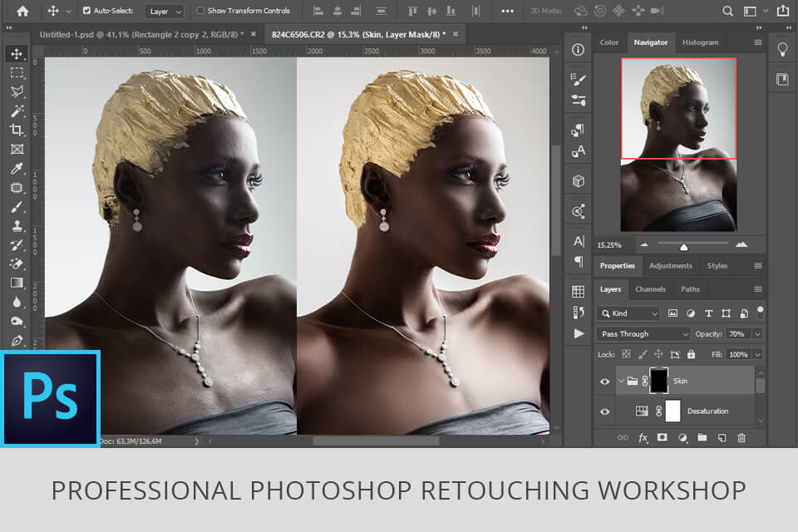
Task: Choose the Clone Stamp tool
Action: click(x=17, y=226)
